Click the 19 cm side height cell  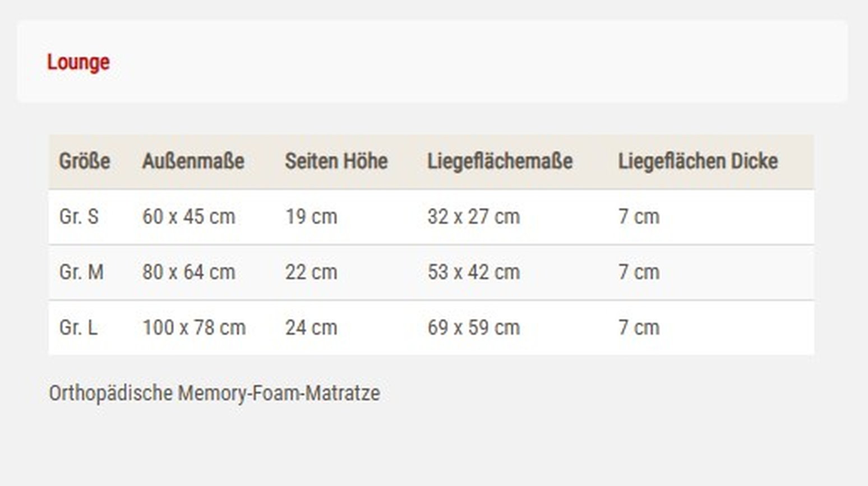point(311,216)
